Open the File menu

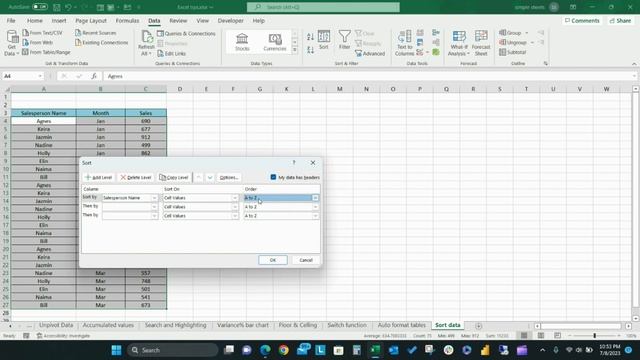point(11,20)
